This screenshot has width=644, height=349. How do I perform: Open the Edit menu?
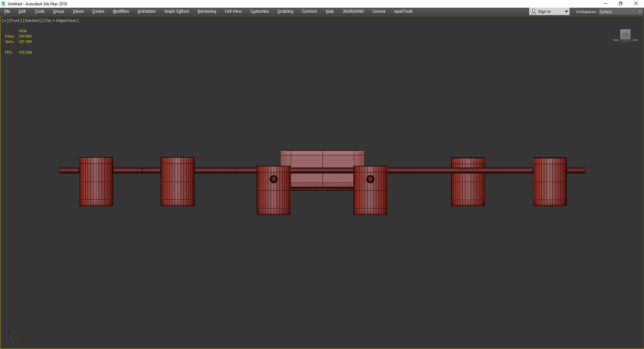click(22, 11)
